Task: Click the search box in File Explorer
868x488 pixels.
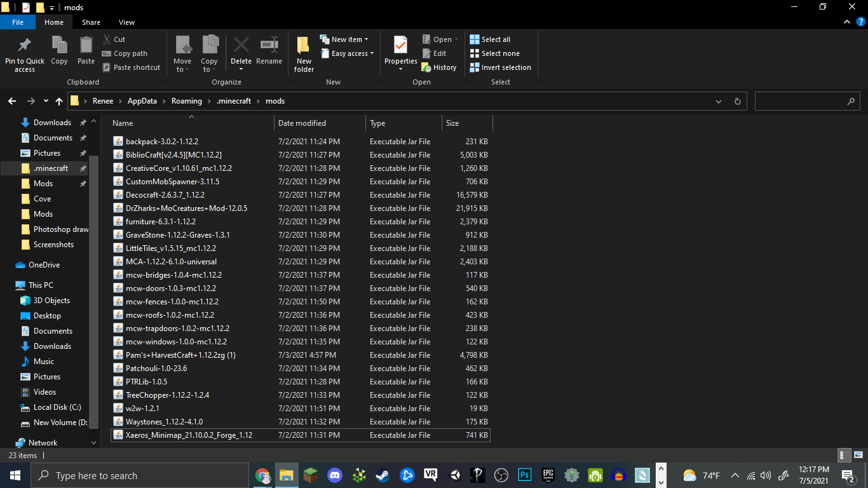Action: (808, 101)
